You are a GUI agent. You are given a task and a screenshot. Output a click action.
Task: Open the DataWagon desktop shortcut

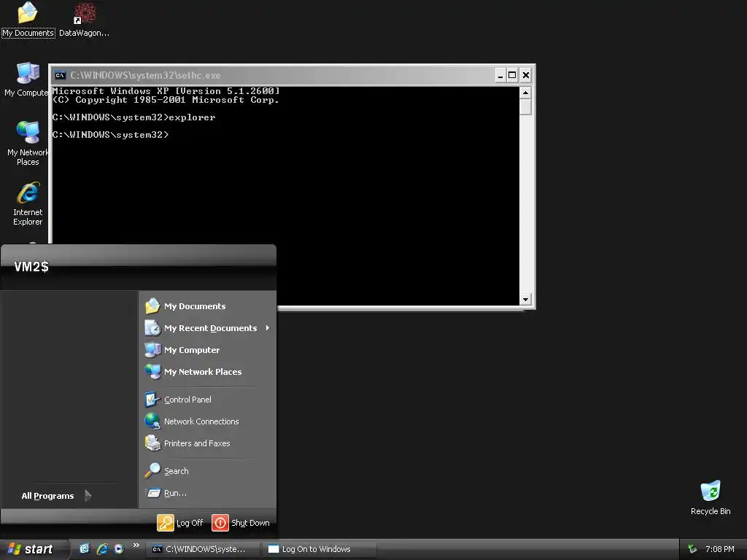click(85, 20)
